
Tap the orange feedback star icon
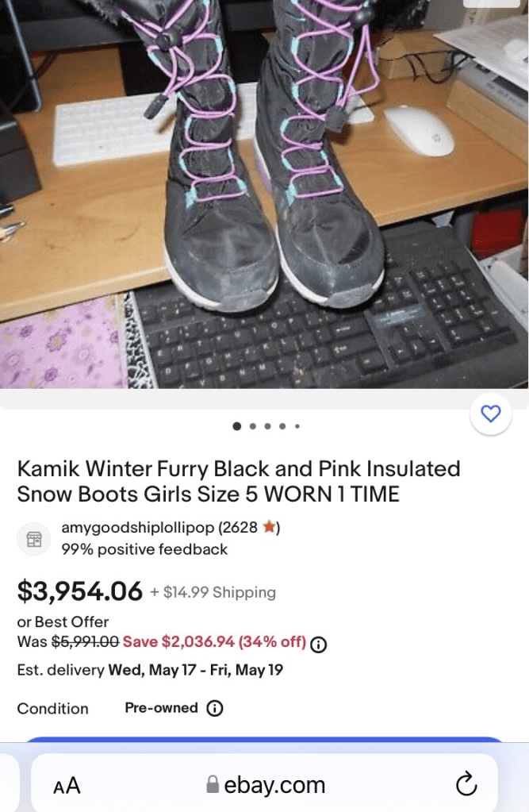coord(269,527)
